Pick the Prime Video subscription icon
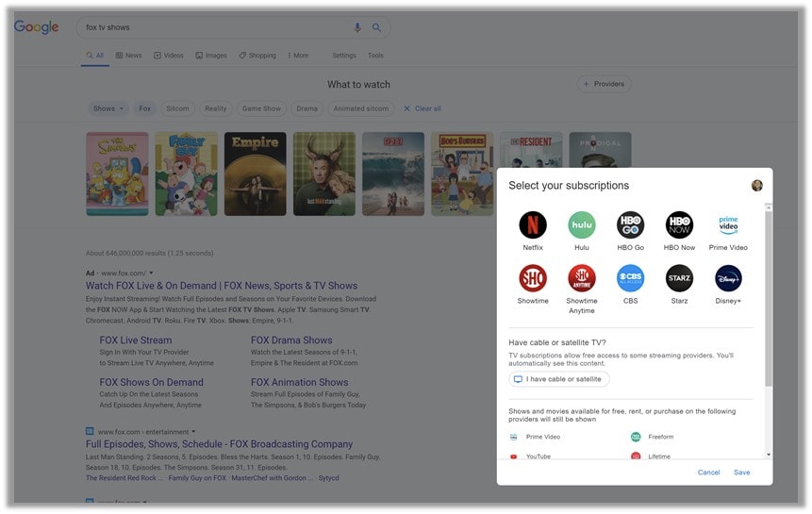The image size is (812, 514). (728, 225)
